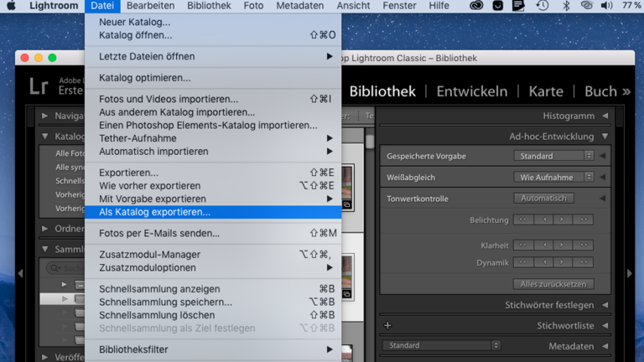Collapse the Ad-hoc-Entwicklung panel
Screen dimensions: 644x362
[x=605, y=136]
